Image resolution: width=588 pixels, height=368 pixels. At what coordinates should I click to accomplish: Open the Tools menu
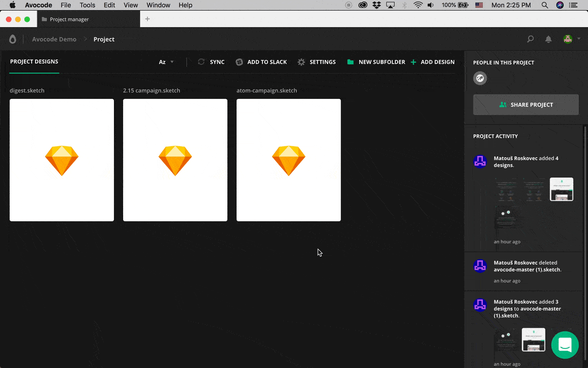click(88, 5)
